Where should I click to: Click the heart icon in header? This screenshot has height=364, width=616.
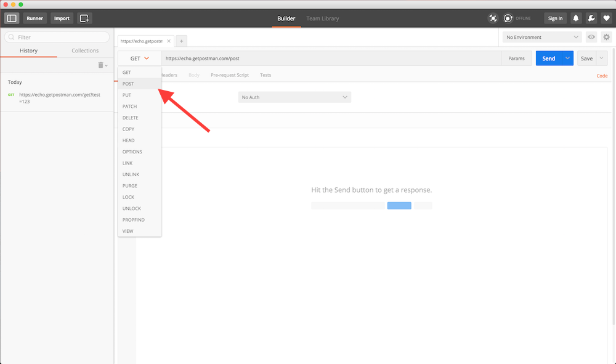(x=607, y=18)
